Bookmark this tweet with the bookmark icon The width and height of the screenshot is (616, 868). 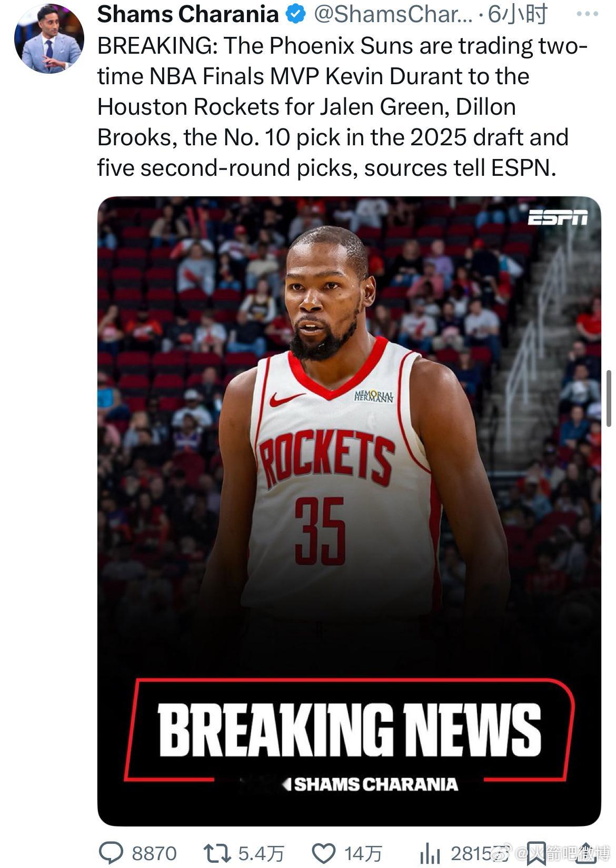pyautogui.click(x=536, y=853)
